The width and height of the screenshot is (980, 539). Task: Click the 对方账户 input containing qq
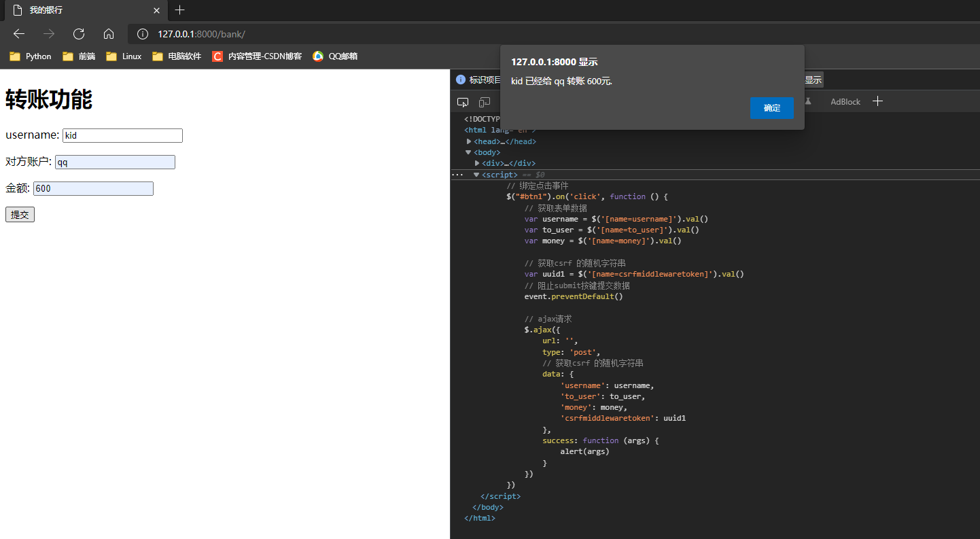click(115, 162)
